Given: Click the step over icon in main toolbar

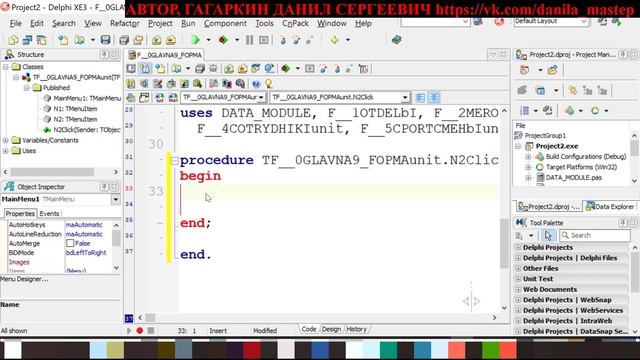Looking at the screenshot, I should pyautogui.click(x=296, y=40).
